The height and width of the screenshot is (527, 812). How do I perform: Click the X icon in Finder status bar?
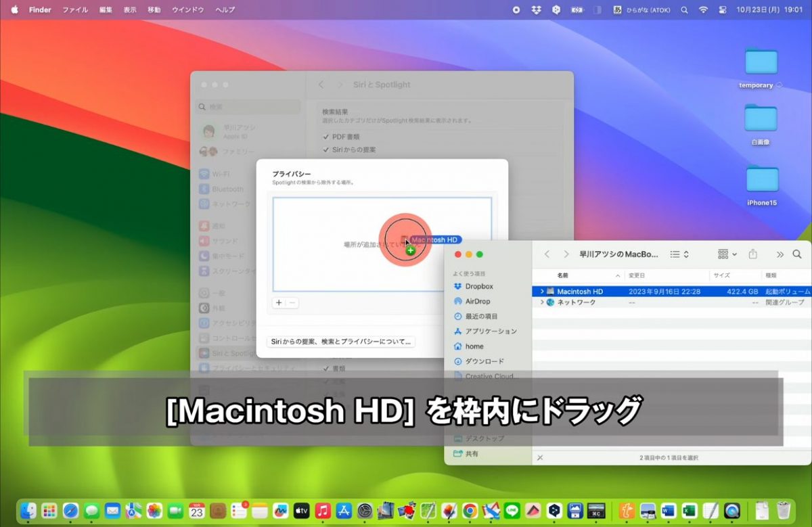(539, 458)
